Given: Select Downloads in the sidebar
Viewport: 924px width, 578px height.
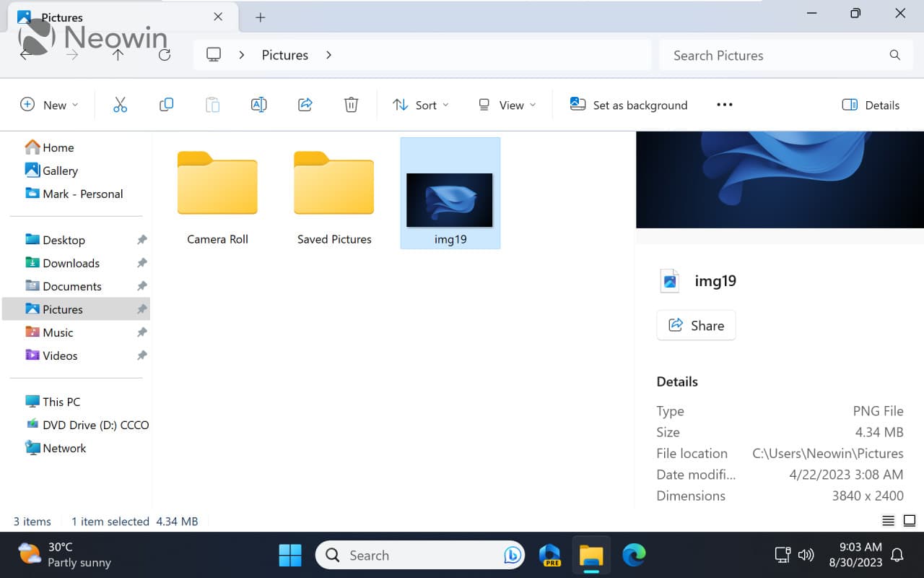Looking at the screenshot, I should (x=70, y=263).
